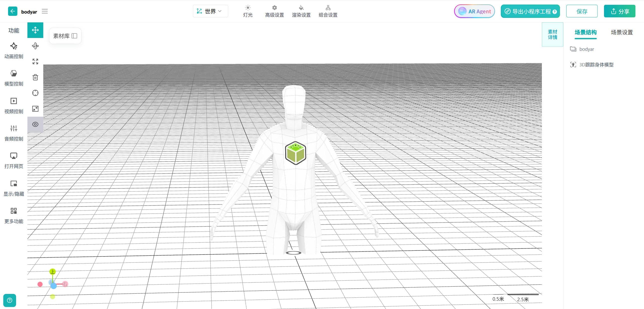Open 渲染设置 render settings
Viewport: 644px width, 309px height.
[301, 11]
